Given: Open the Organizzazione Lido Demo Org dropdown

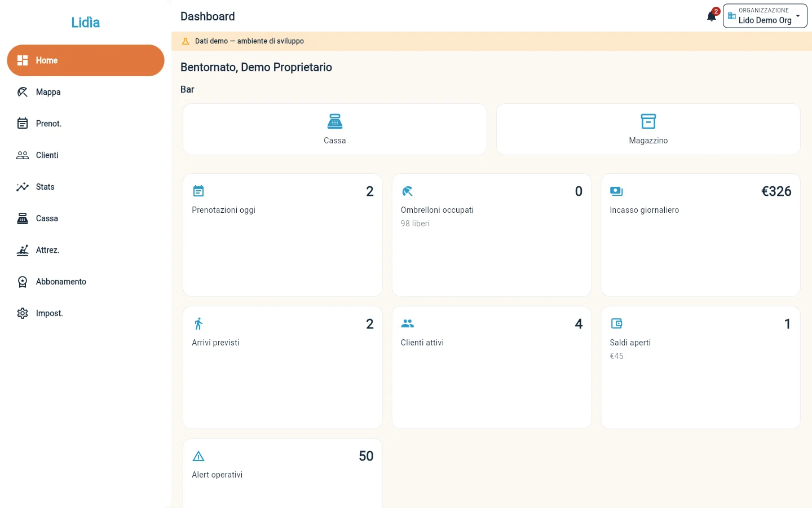Looking at the screenshot, I should coord(765,16).
